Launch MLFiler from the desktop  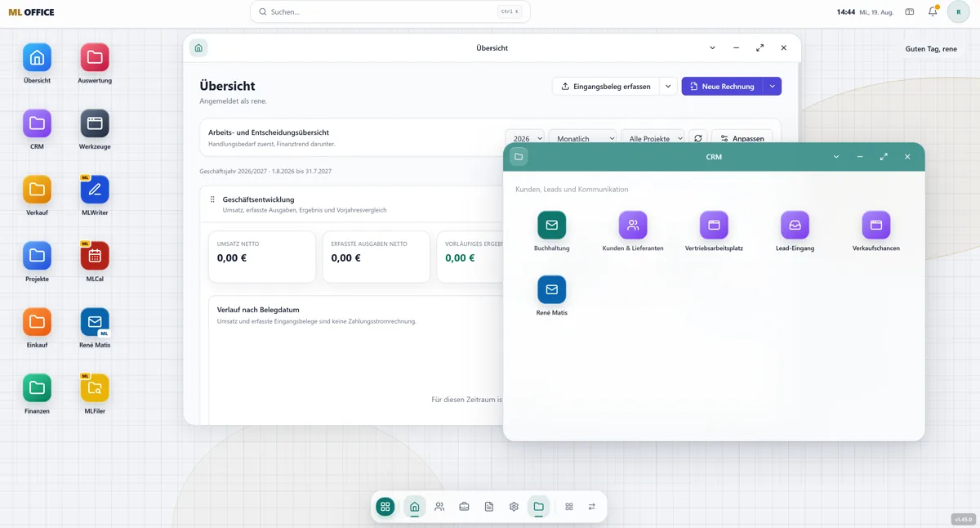[95, 388]
